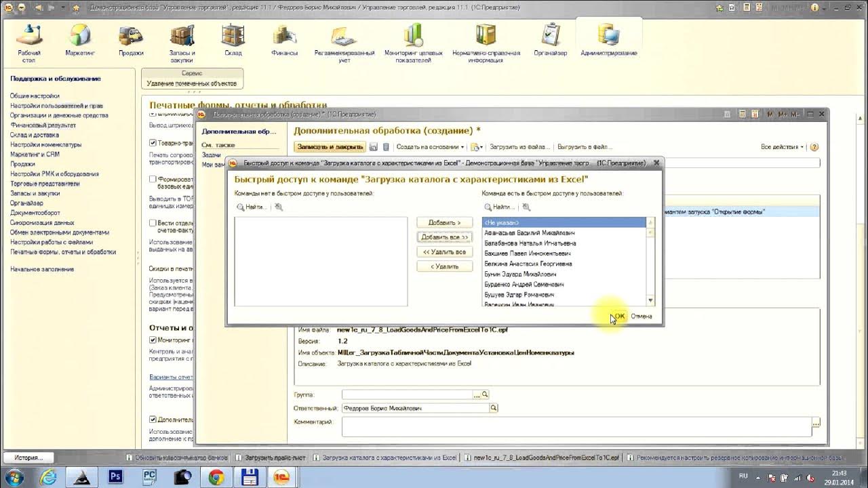Toggle the Мониторинг checkbox under Отчеты

pyautogui.click(x=153, y=340)
